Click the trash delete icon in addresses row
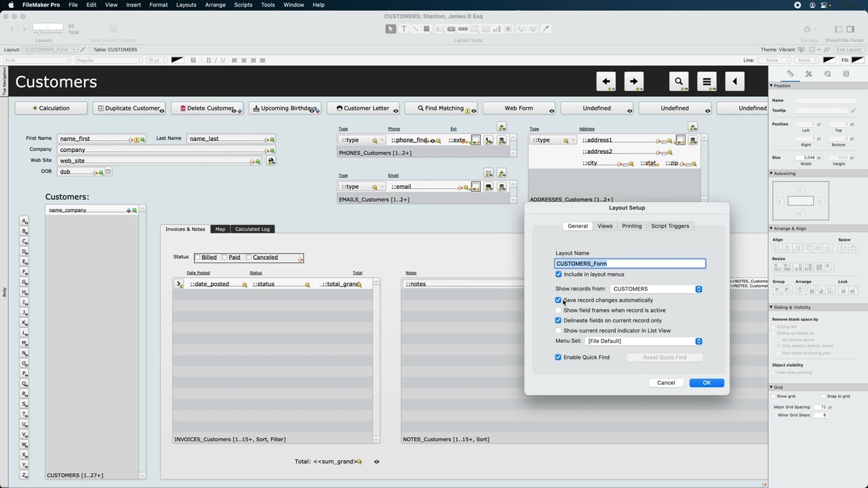The height and width of the screenshot is (488, 868). (692, 140)
